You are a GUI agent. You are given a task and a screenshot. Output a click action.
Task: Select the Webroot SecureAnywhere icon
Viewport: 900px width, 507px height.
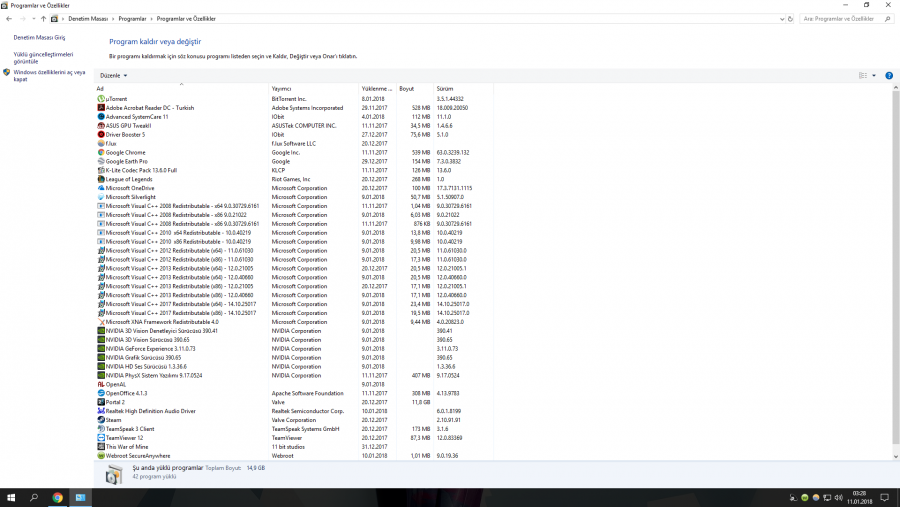pyautogui.click(x=101, y=455)
